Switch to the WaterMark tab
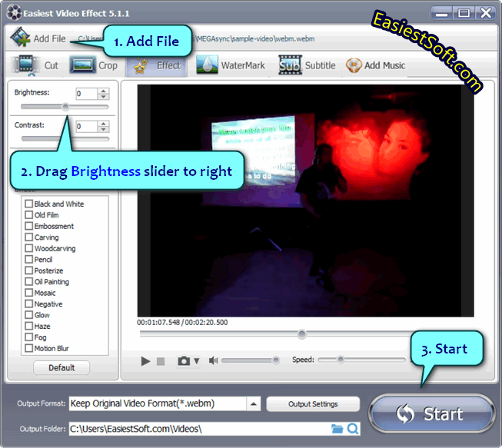502x448 pixels. (231, 65)
